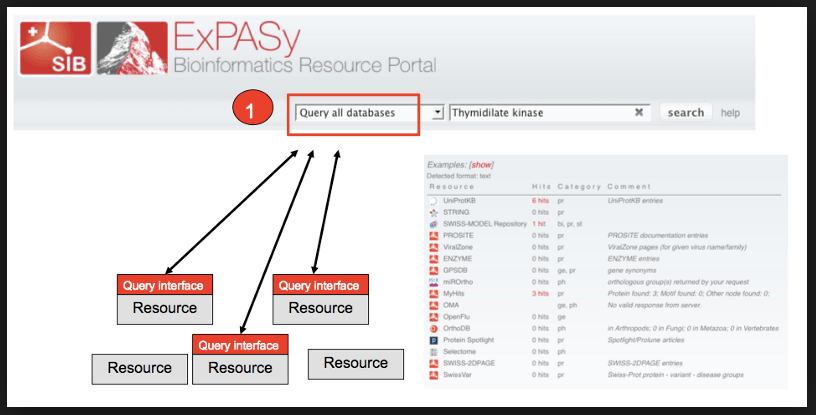This screenshot has height=415, width=816.
Task: Click the 'Detected format: text' line
Action: click(458, 176)
